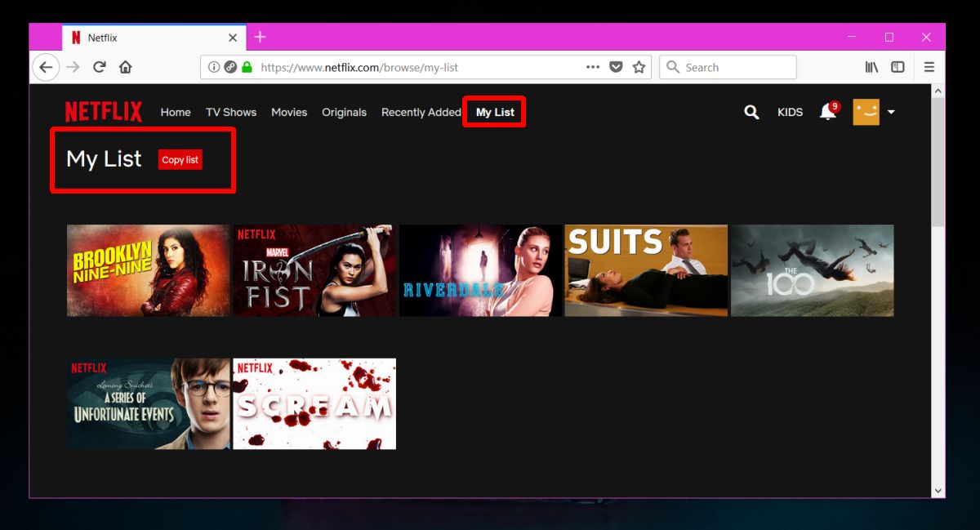Open the Brooklyn Nine-Nine thumbnail
This screenshot has width=980, height=530.
(149, 270)
